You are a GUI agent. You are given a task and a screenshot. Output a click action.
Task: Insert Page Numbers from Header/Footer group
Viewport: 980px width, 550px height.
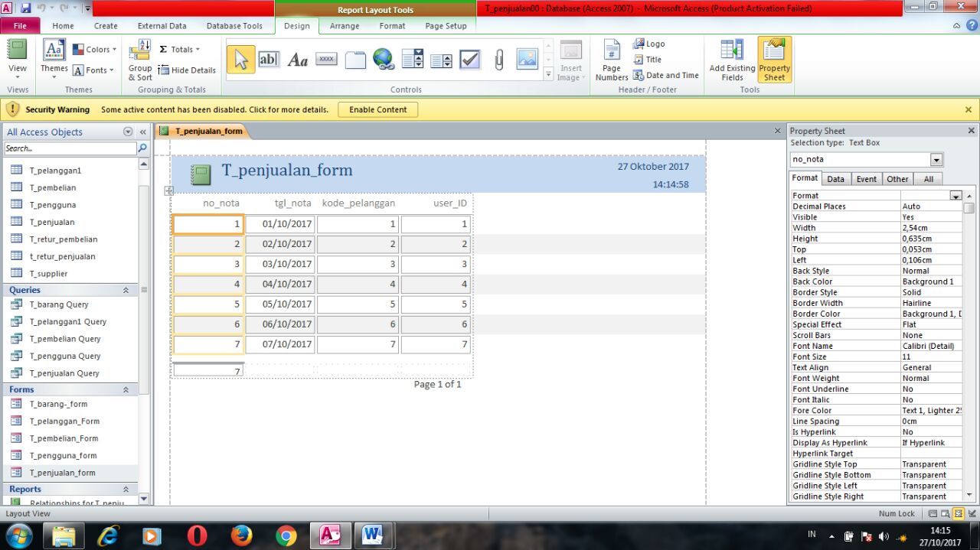(x=611, y=59)
